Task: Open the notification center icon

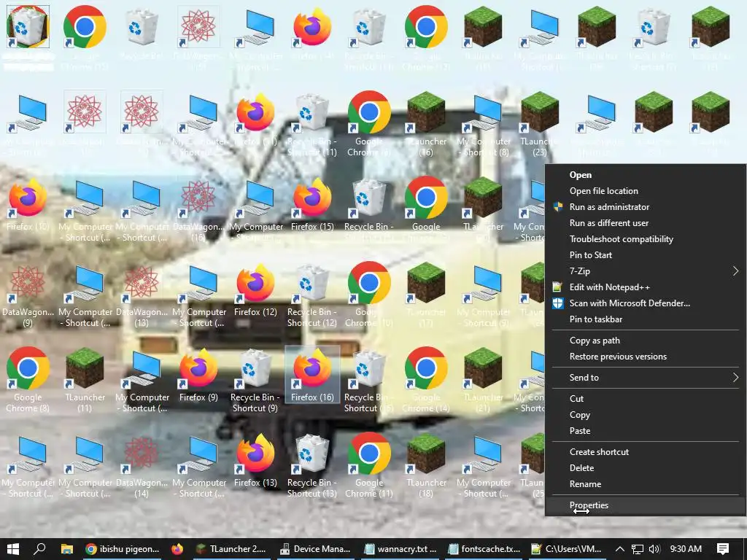Action: 723,549
